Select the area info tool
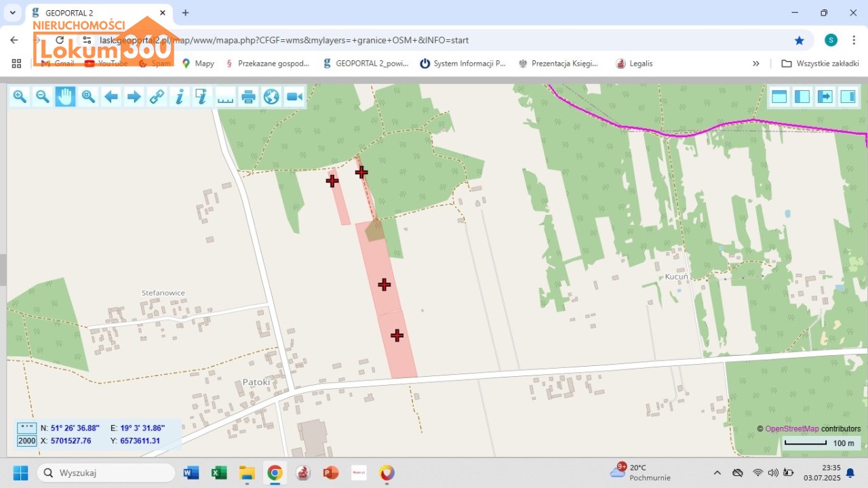This screenshot has height=488, width=868. coord(202,97)
